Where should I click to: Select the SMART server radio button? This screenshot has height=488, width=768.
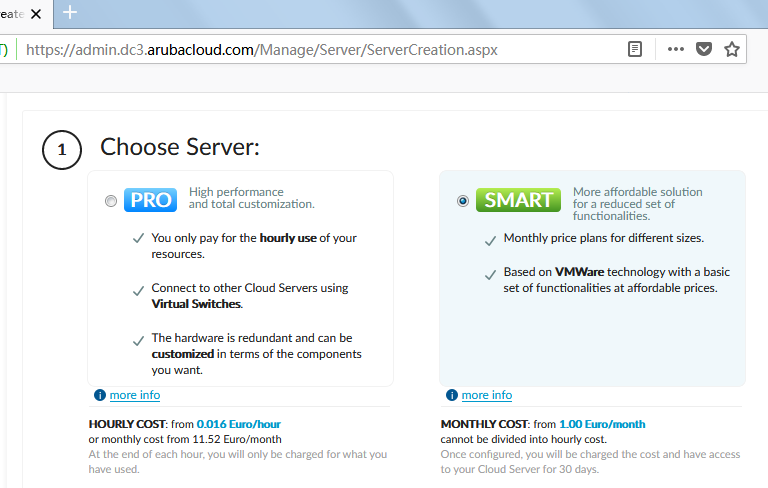(x=463, y=201)
